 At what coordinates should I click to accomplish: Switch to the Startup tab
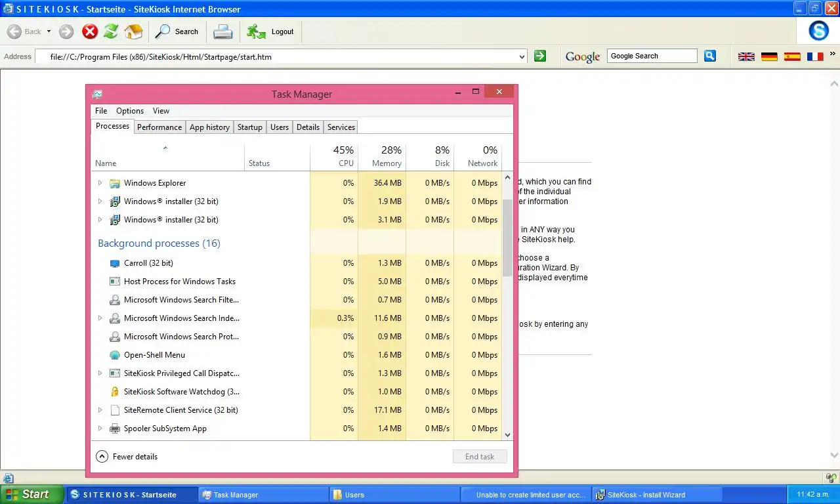click(x=250, y=127)
